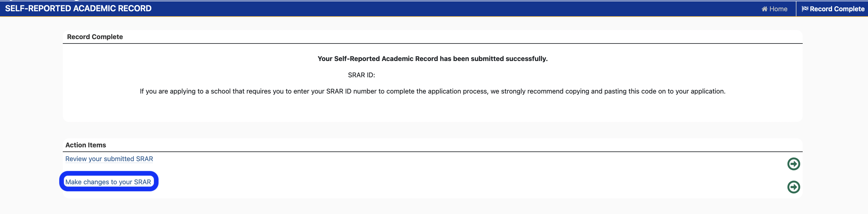Click the word Review in the first action link

(x=76, y=159)
